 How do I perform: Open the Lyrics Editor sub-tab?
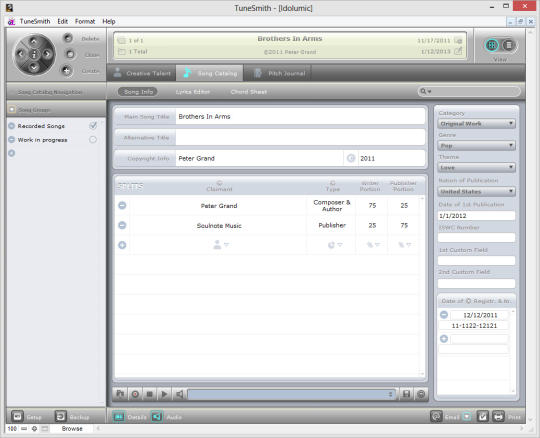click(193, 92)
